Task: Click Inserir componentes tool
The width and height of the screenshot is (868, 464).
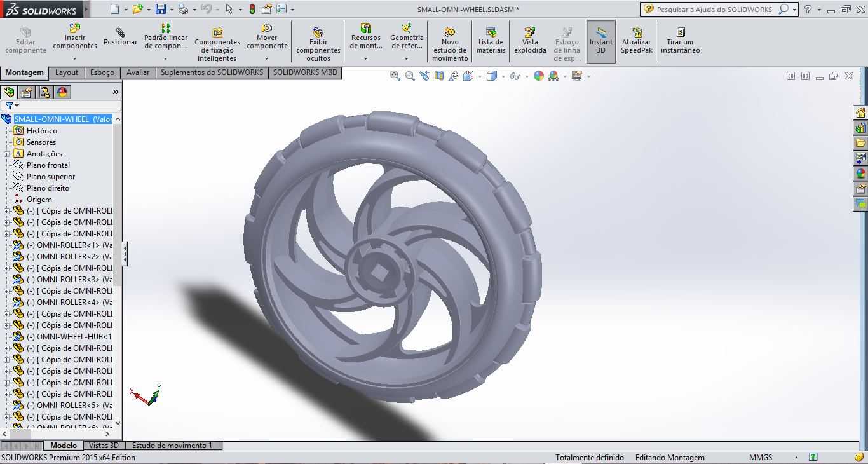Action: [75, 37]
